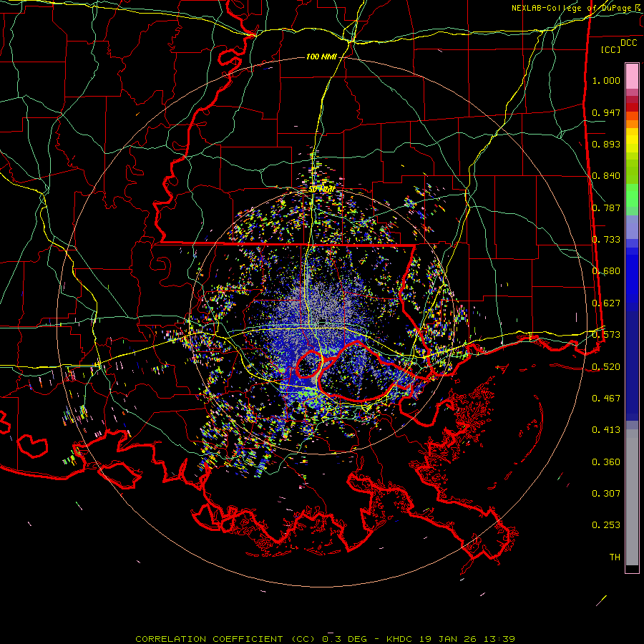Select the 0.627 scale value

click(606, 303)
